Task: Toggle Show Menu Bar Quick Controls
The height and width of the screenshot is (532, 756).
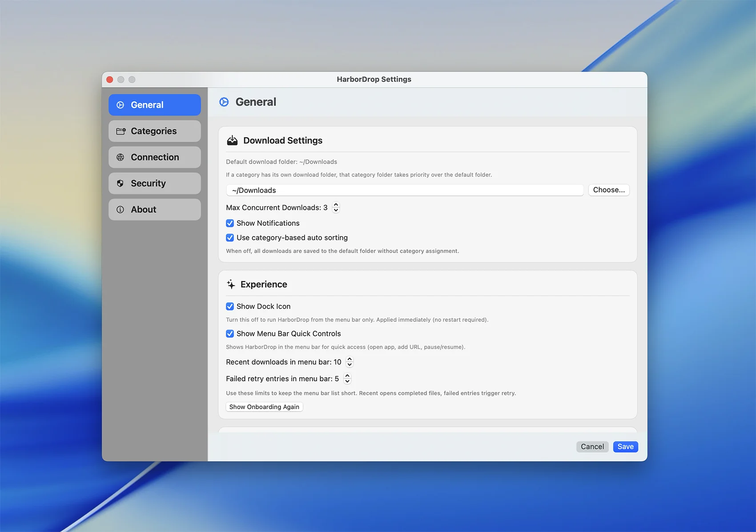Action: click(230, 334)
